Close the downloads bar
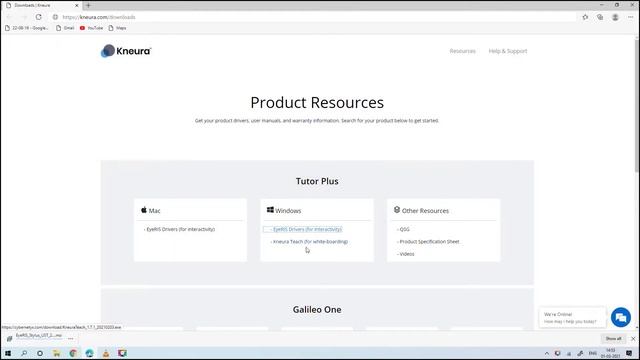Screen dimensions: 640x360 click(633, 338)
